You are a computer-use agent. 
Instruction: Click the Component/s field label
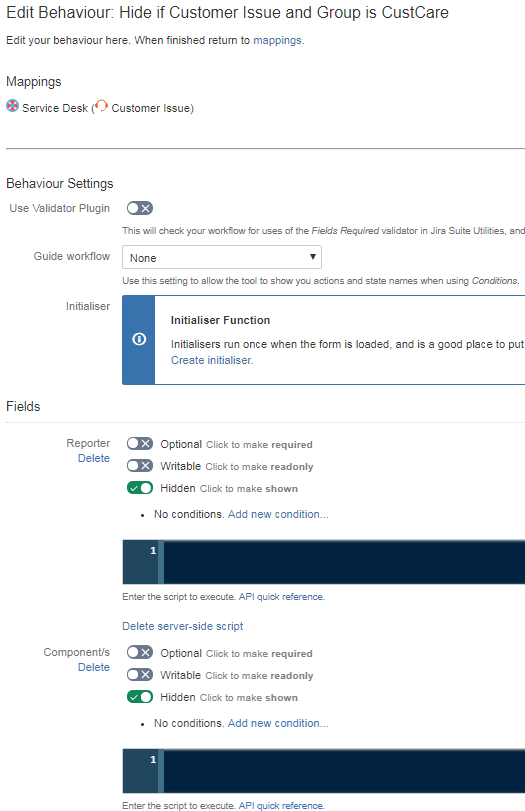[77, 652]
